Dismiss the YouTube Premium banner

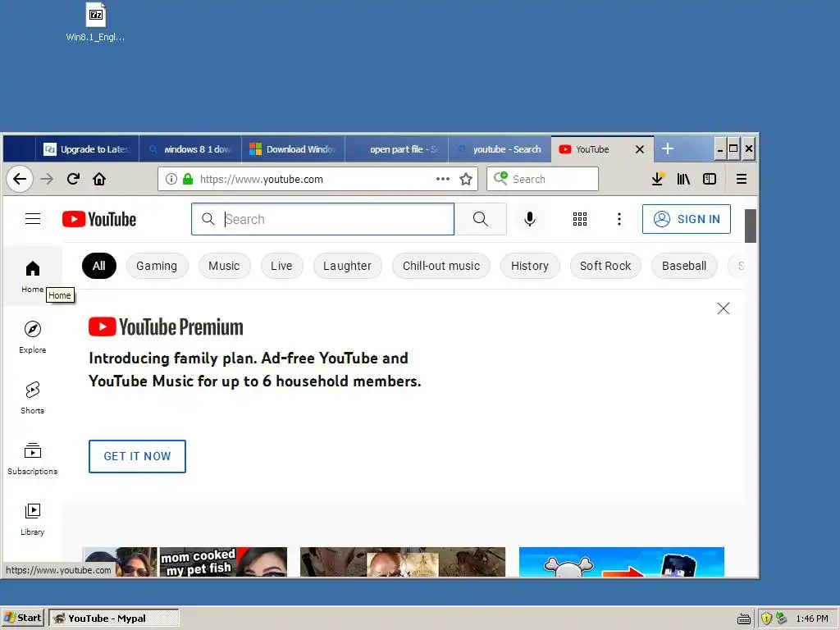click(724, 308)
